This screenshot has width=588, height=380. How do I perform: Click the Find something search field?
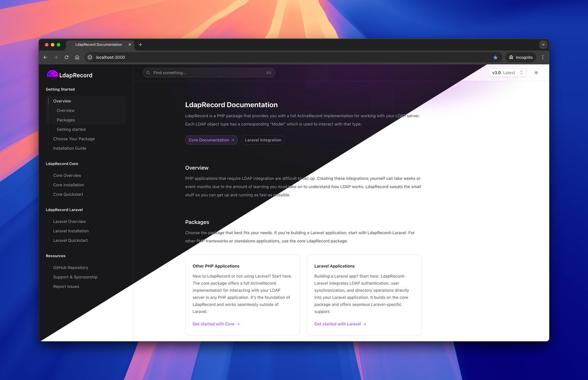[x=209, y=72]
